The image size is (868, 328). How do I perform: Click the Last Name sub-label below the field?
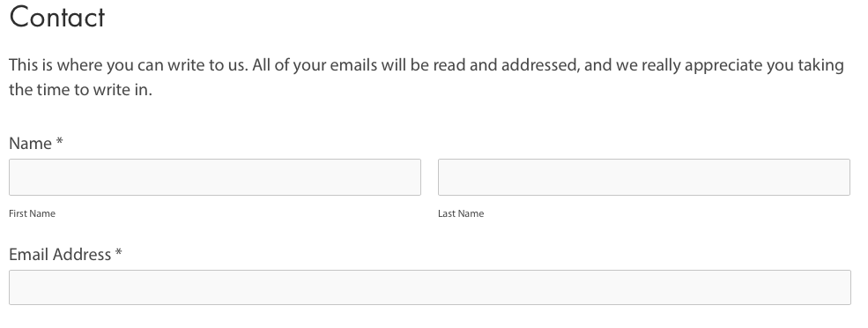pyautogui.click(x=461, y=214)
